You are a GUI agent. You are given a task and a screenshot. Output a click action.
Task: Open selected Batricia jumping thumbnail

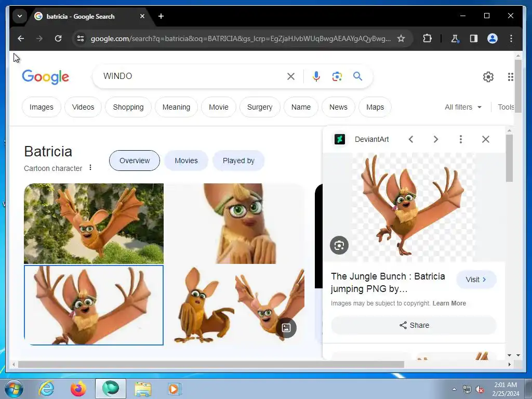click(x=94, y=305)
